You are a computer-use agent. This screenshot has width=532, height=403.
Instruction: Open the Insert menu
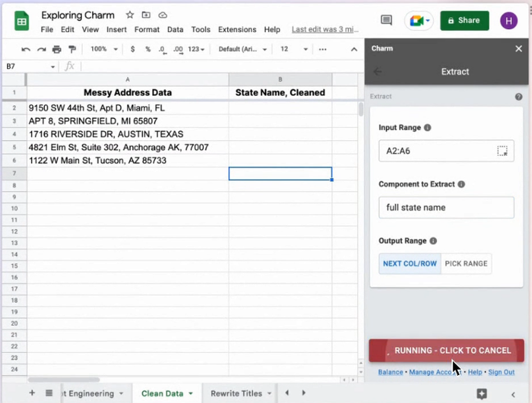pos(117,30)
